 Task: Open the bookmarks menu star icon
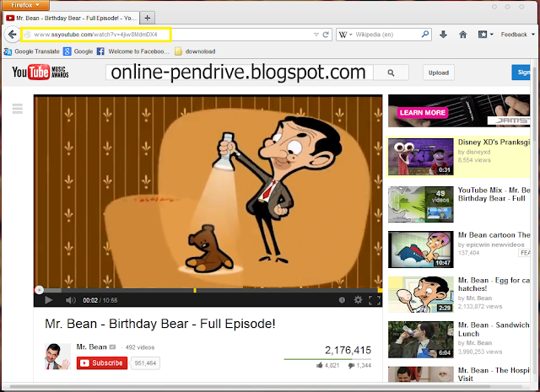pyautogui.click(x=483, y=35)
